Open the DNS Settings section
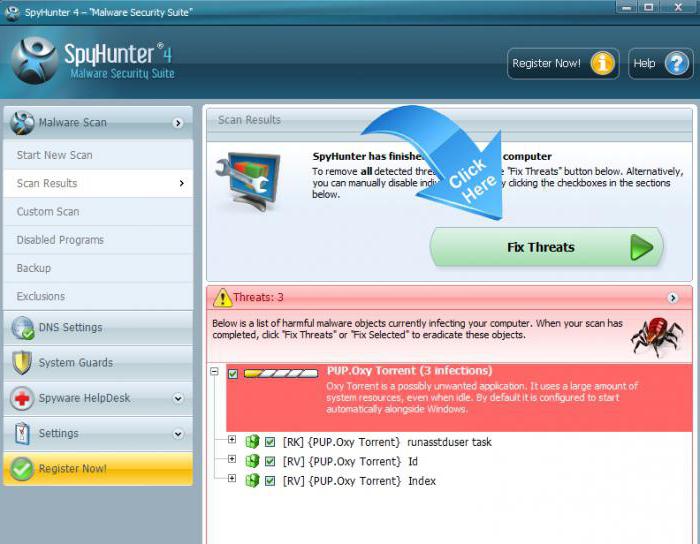 click(x=98, y=328)
